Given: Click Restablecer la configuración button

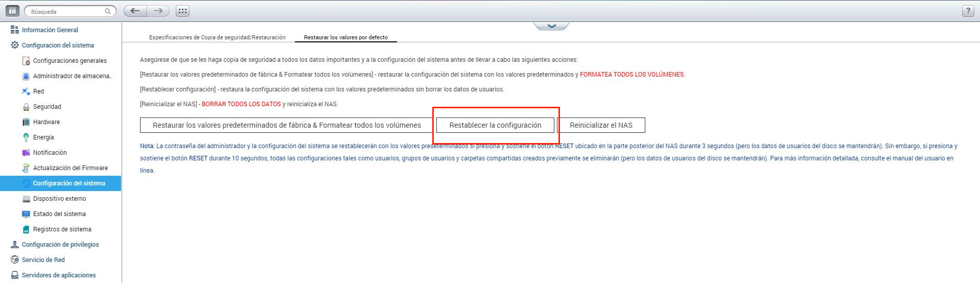Looking at the screenshot, I should coord(495,125).
